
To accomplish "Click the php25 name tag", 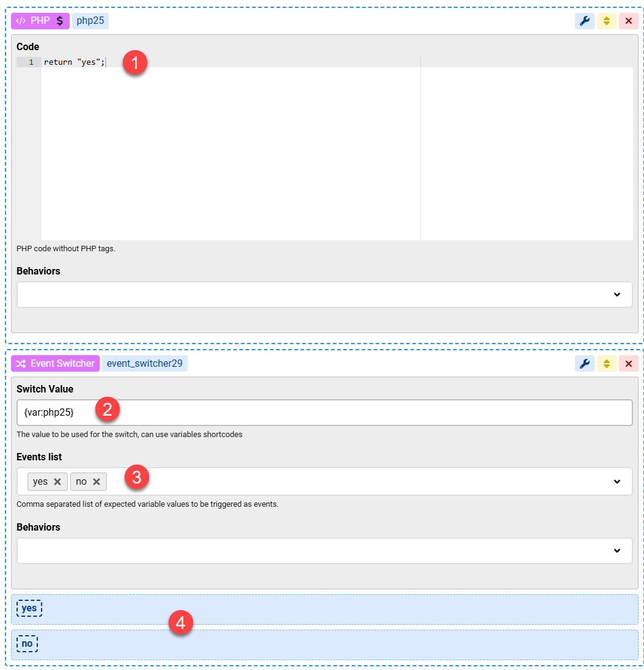I will [90, 21].
